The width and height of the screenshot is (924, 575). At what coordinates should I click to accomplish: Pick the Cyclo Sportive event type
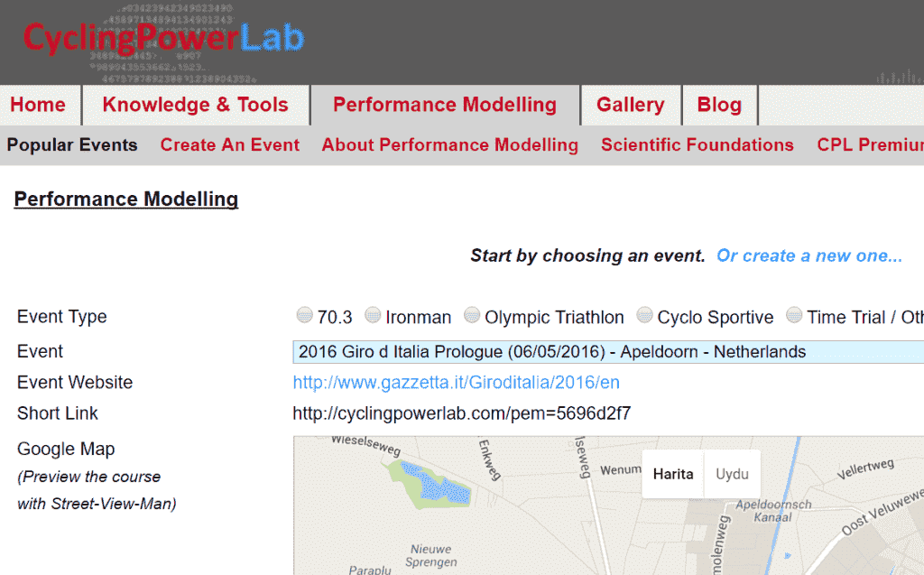(644, 316)
